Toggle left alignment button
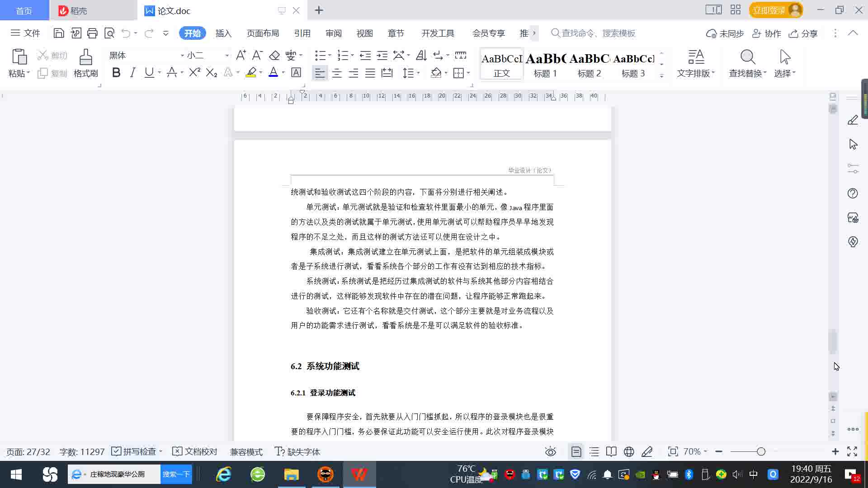Screen dimensions: 868x488 320,73
